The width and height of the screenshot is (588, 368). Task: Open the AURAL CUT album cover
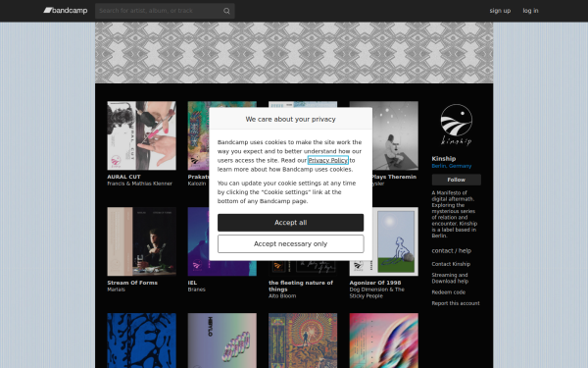[x=141, y=135]
